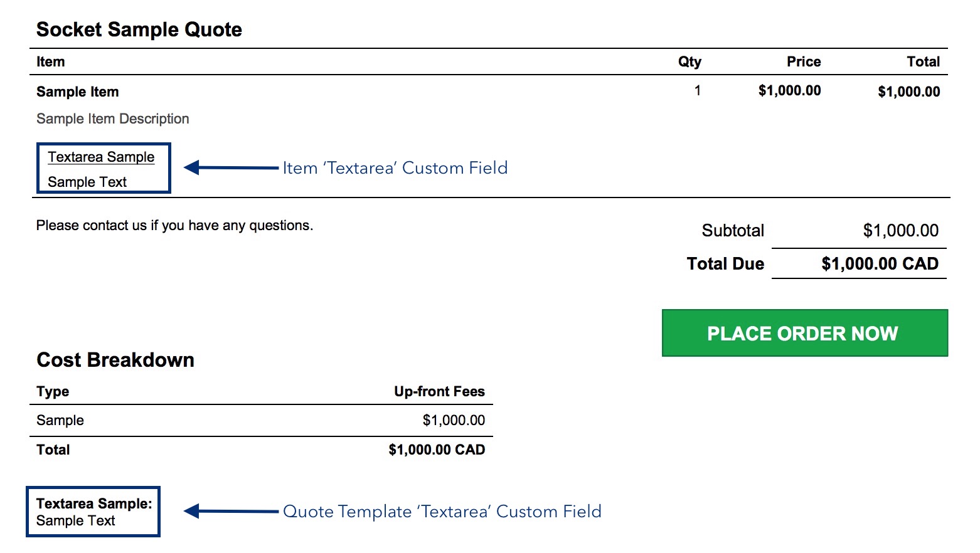Click the arrow pointing to item textarea box
The image size is (980, 553).
pyautogui.click(x=231, y=167)
